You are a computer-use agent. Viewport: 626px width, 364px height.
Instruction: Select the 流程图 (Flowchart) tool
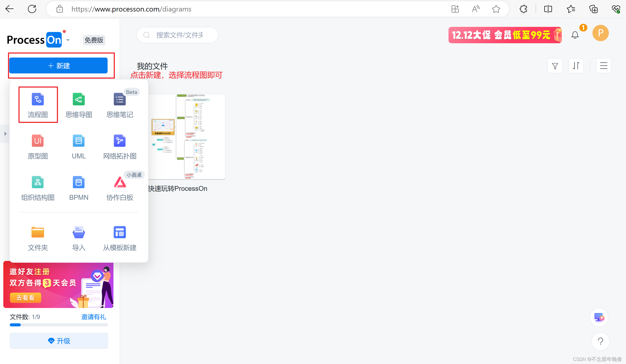tap(38, 104)
